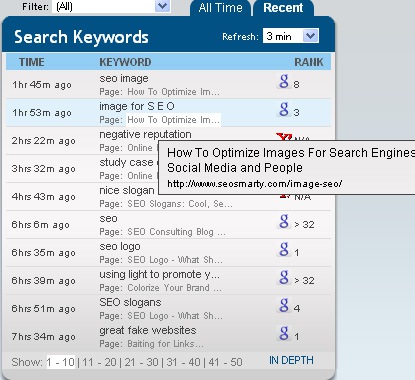Screen dimensions: 415x380
Task: Open highlighted page link under 'image for S E O'
Action: pos(173,120)
